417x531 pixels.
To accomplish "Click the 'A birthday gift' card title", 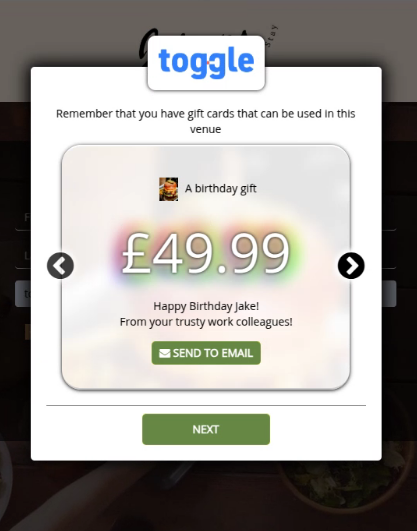I will click(x=221, y=189).
